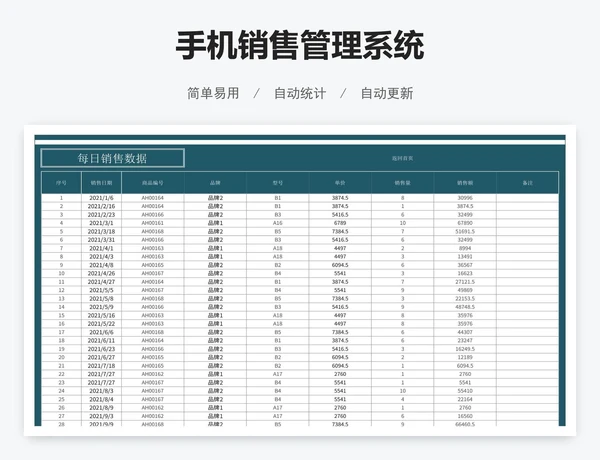Click the 销售额 column header

point(465,183)
